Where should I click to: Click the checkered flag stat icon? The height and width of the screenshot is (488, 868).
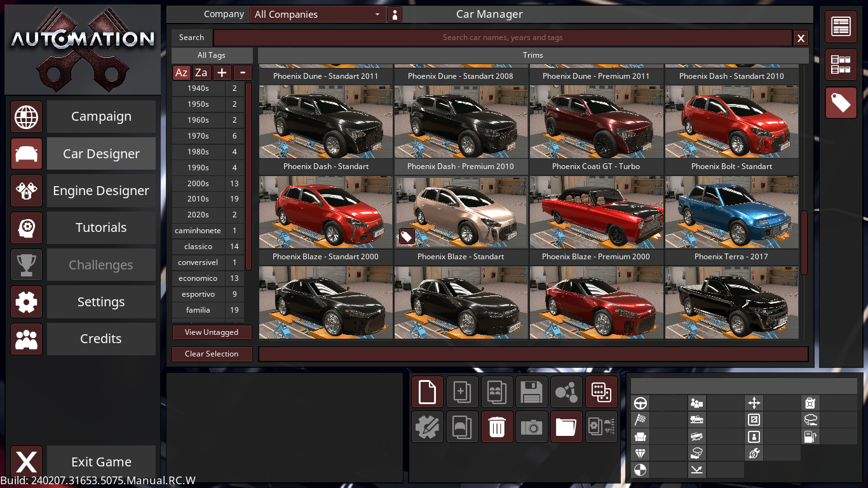click(641, 419)
